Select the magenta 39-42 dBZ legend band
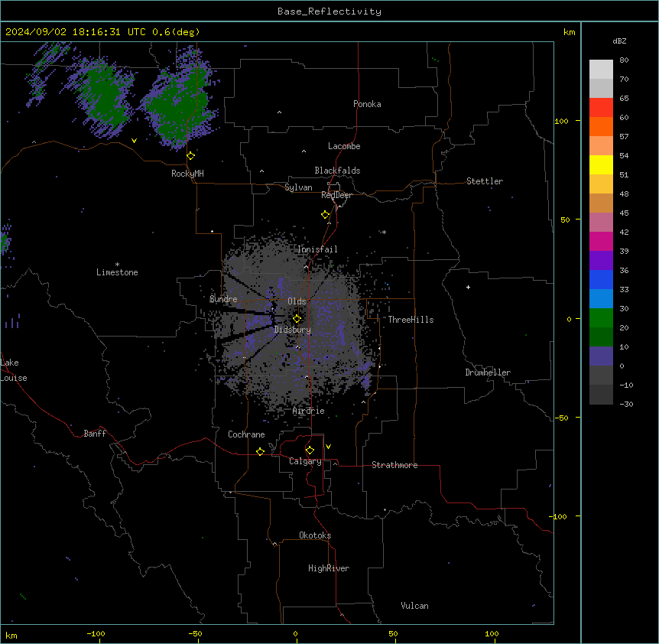659x644 pixels. [601, 241]
